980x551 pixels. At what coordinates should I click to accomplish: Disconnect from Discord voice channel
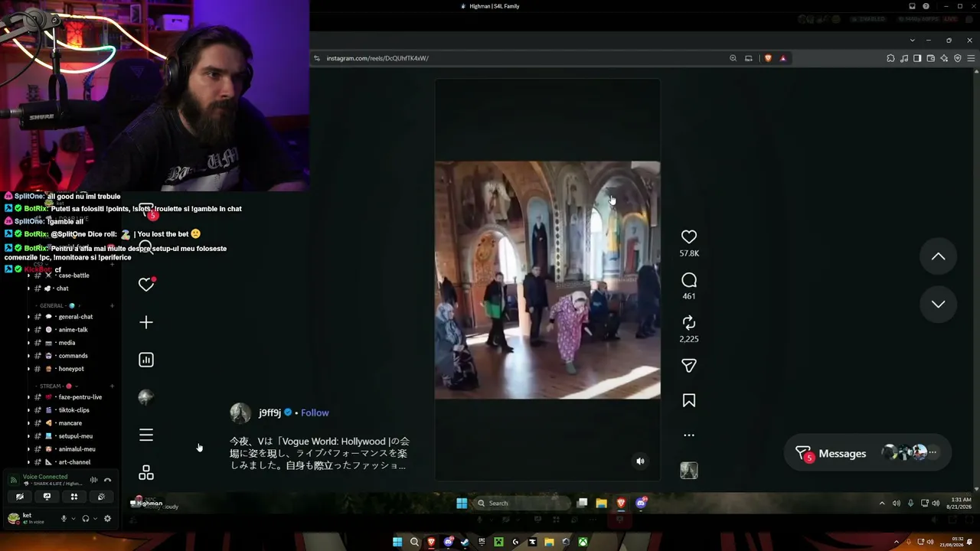pos(107,481)
